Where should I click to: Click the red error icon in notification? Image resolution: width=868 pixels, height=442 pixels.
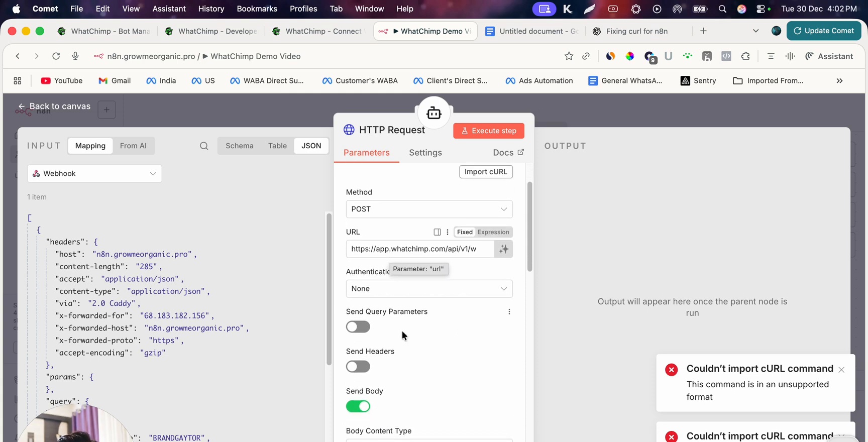click(671, 370)
